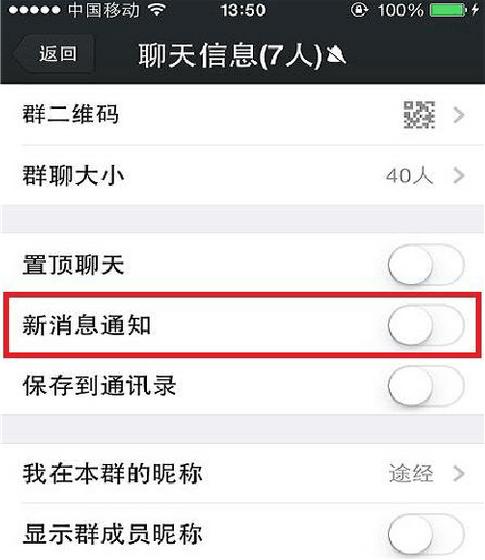The height and width of the screenshot is (560, 485).
Task: Tap the signal strength dots
Action: [35, 10]
